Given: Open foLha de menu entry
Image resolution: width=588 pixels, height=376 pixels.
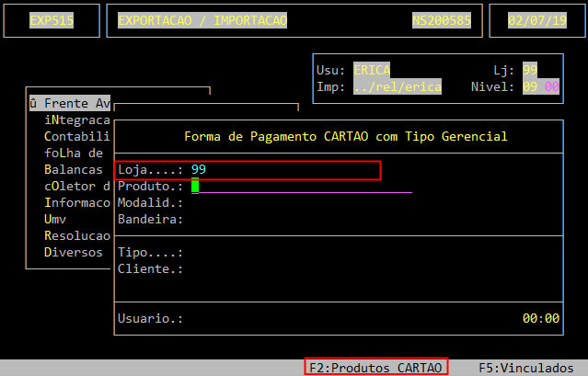Looking at the screenshot, I should point(73,153).
